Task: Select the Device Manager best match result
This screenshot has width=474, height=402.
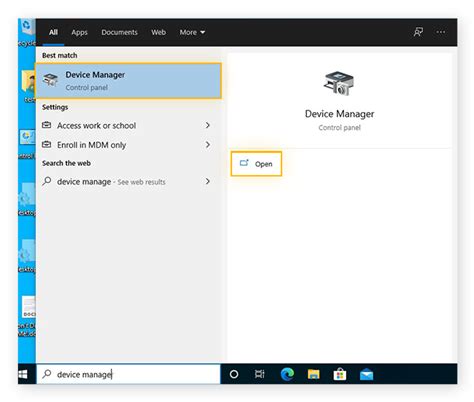Action: pos(128,81)
